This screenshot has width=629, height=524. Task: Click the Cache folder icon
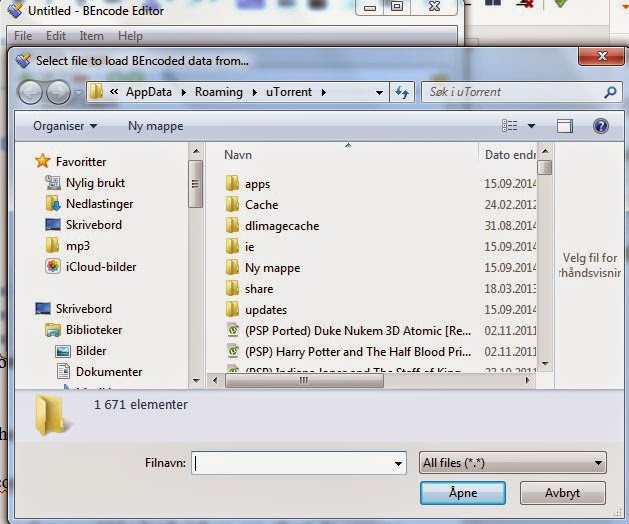pos(232,205)
